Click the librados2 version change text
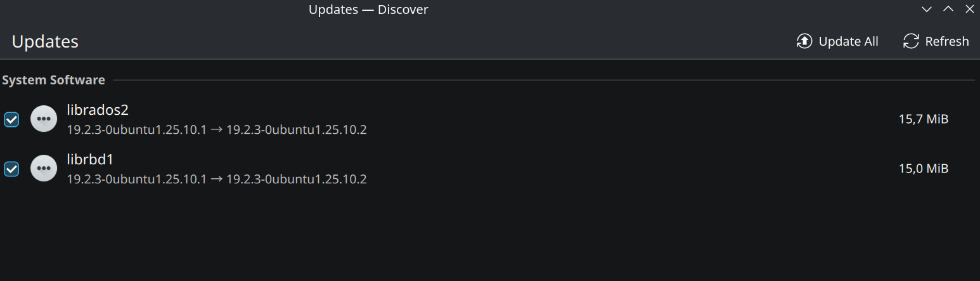 [217, 130]
